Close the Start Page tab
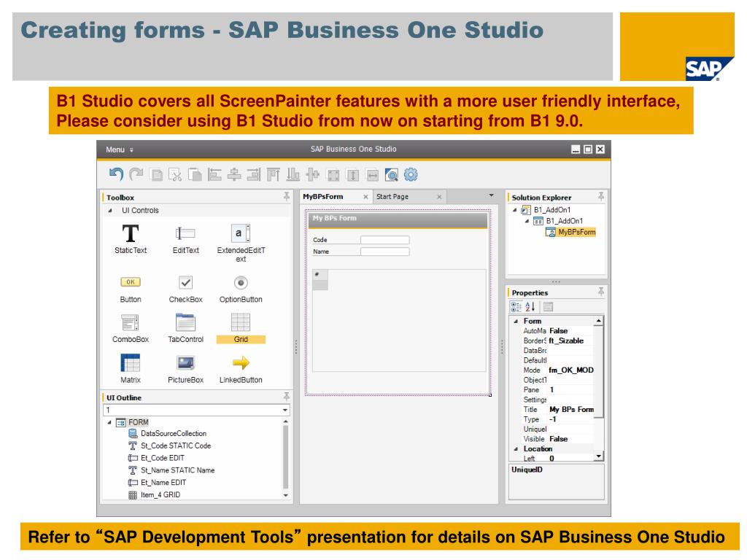 pos(438,197)
